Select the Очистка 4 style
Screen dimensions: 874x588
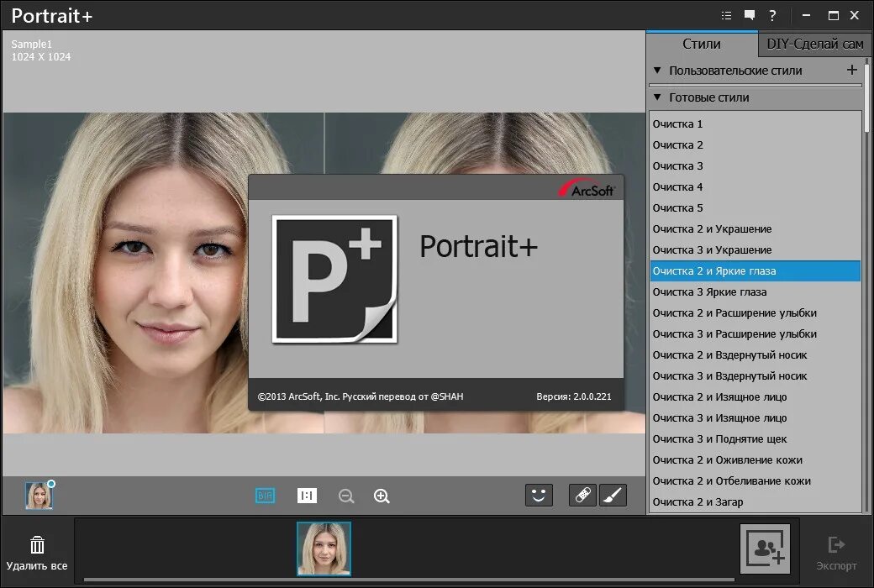(x=756, y=186)
